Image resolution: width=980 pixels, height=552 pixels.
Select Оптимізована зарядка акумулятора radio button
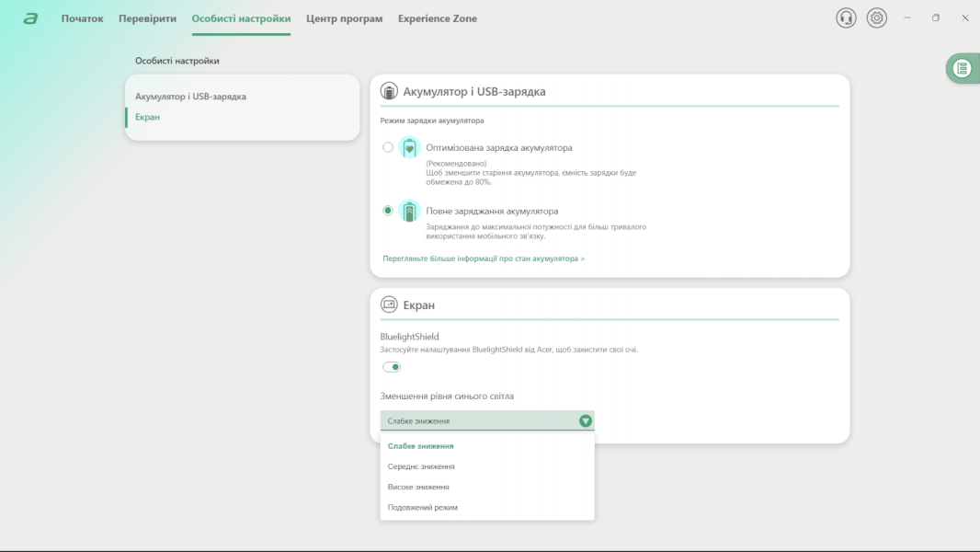(x=388, y=147)
